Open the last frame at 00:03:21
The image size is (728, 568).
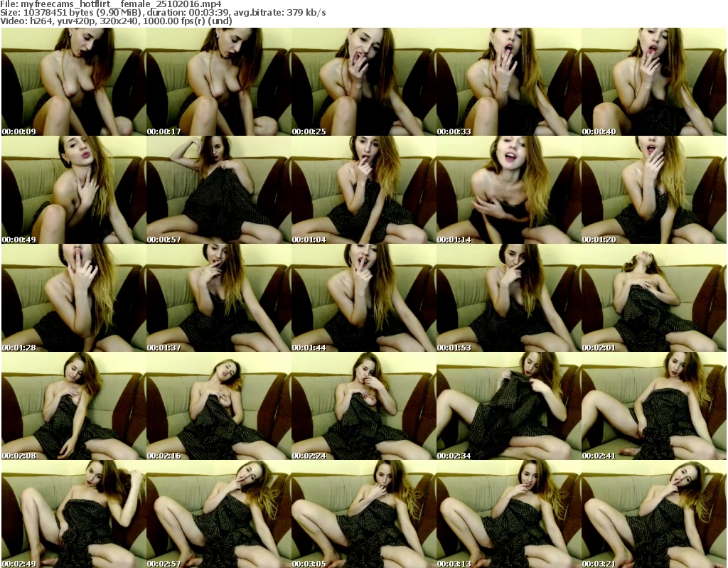point(653,513)
